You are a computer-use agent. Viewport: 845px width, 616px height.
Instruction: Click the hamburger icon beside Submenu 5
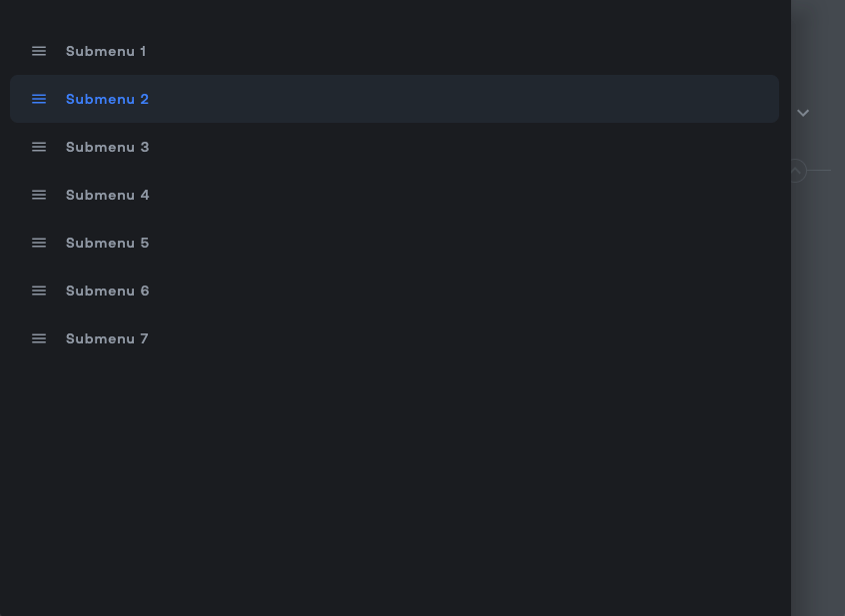coord(39,243)
